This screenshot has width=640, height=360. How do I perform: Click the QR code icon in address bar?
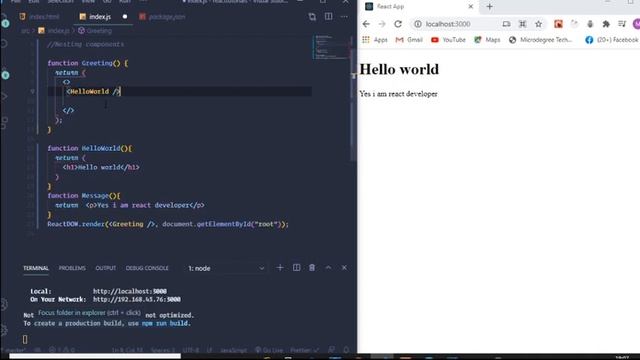(x=522, y=24)
